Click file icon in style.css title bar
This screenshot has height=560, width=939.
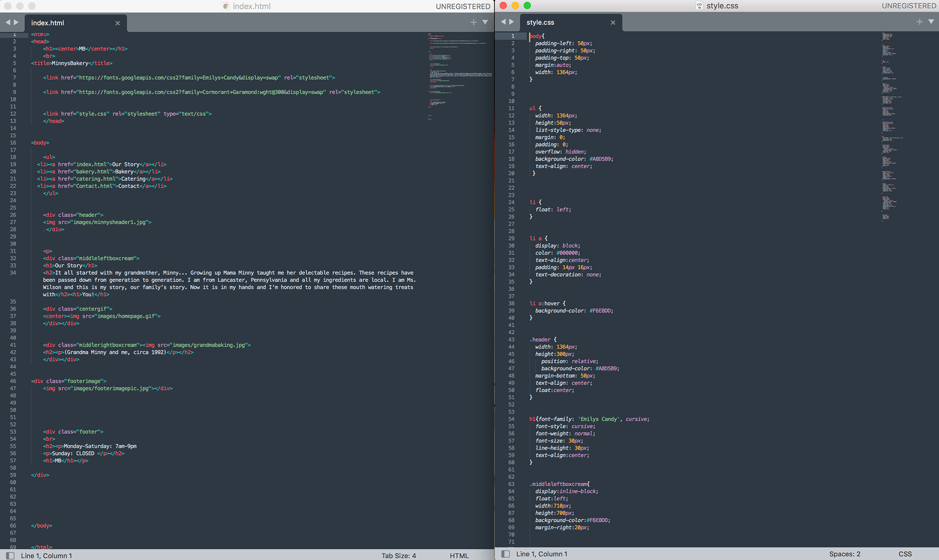pyautogui.click(x=699, y=6)
